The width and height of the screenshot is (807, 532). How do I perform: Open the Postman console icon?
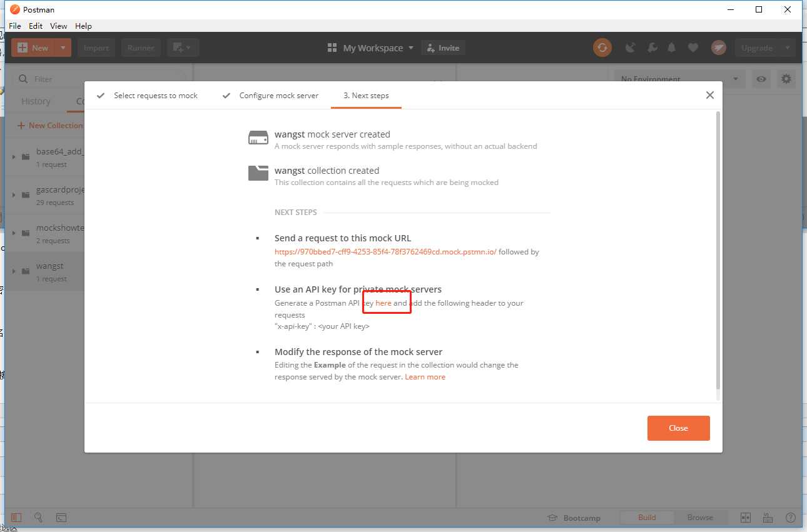coord(61,518)
